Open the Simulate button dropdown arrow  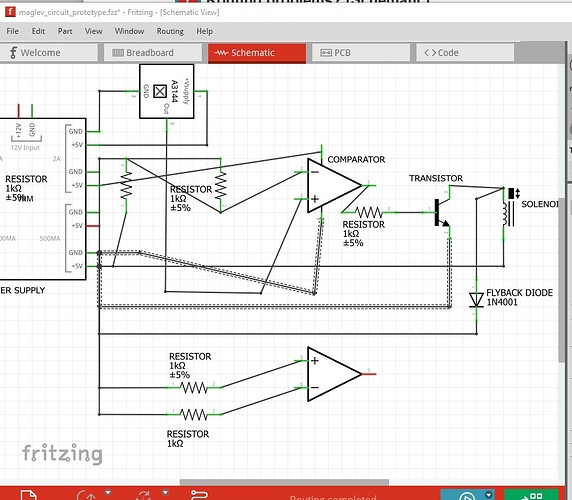point(489,495)
